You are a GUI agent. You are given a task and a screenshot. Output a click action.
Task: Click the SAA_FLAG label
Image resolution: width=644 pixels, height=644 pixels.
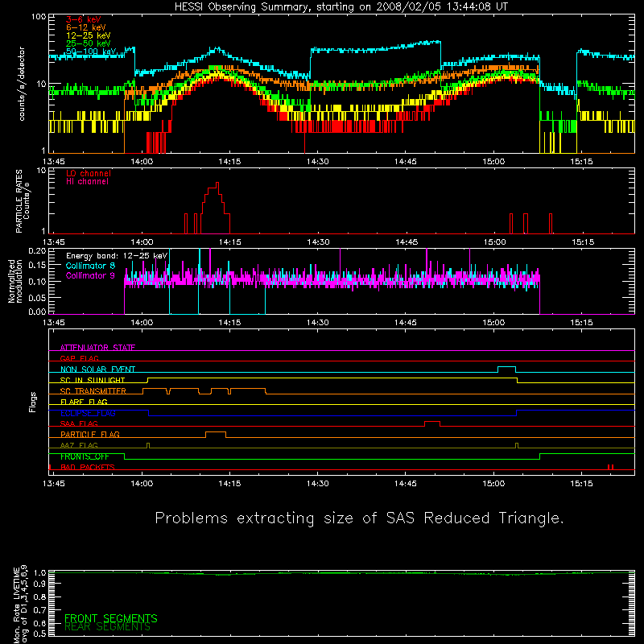[x=79, y=423]
